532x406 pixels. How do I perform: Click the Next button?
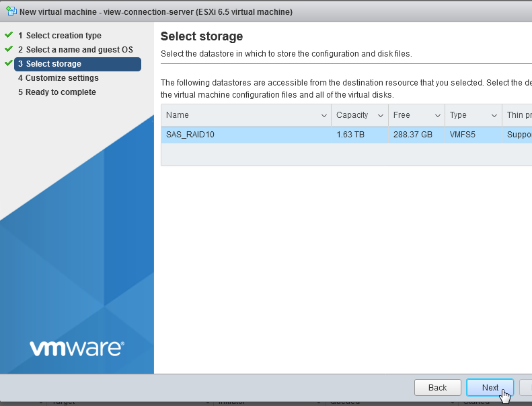(490, 387)
